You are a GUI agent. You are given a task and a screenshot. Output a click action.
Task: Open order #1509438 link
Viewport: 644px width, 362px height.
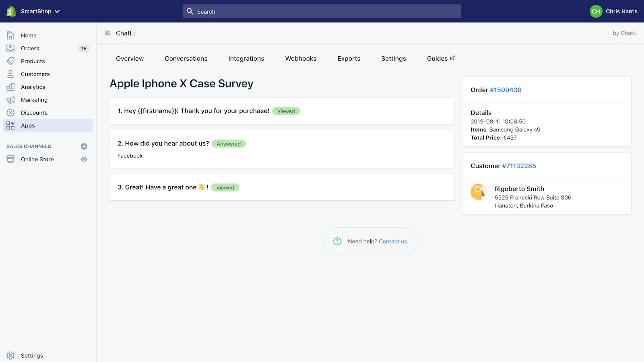coord(506,90)
